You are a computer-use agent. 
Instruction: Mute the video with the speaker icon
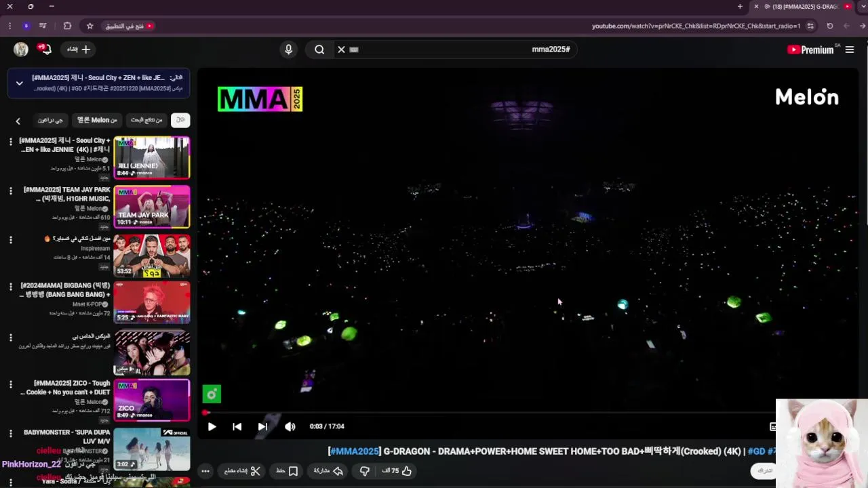tap(290, 426)
